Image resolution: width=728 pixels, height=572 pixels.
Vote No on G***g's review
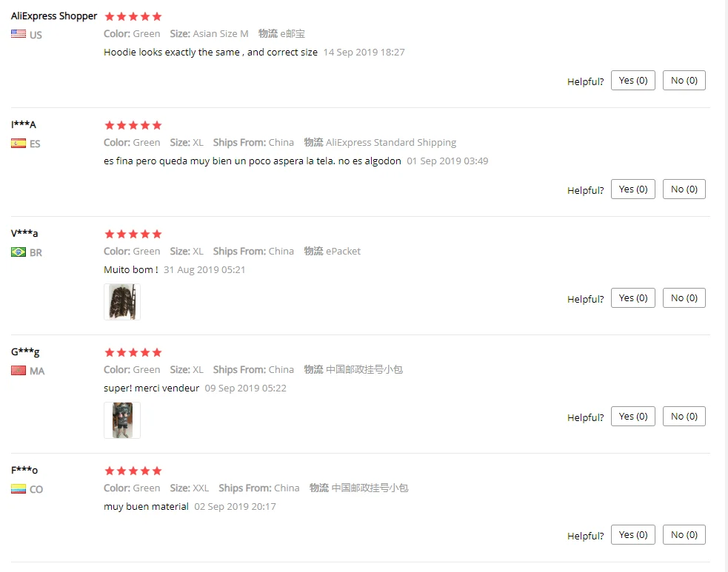(x=684, y=416)
